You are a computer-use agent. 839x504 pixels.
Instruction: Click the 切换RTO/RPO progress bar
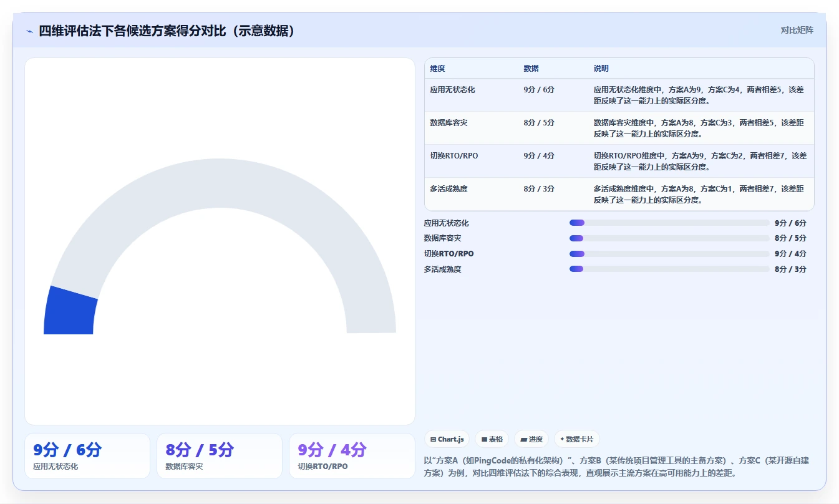[x=669, y=254]
